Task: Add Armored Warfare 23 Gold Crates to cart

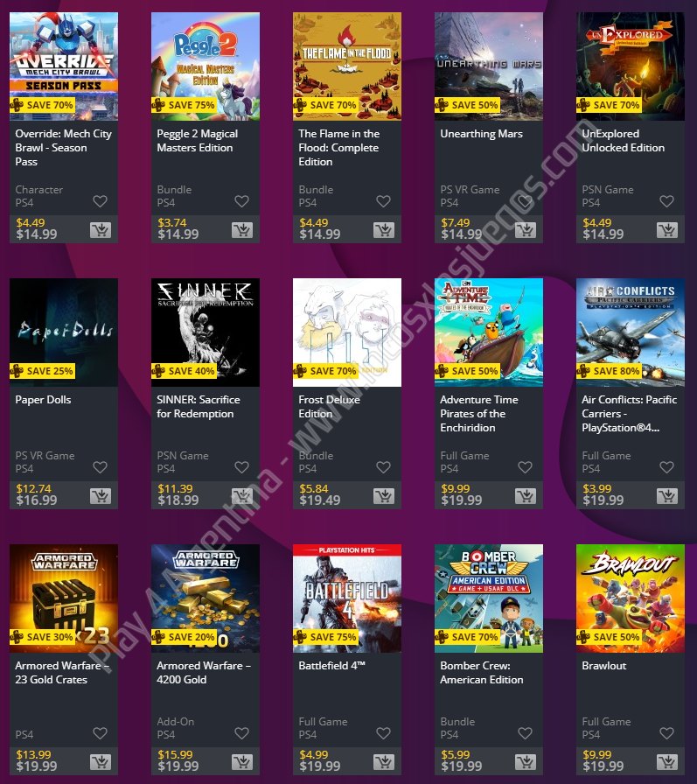Action: click(x=101, y=762)
